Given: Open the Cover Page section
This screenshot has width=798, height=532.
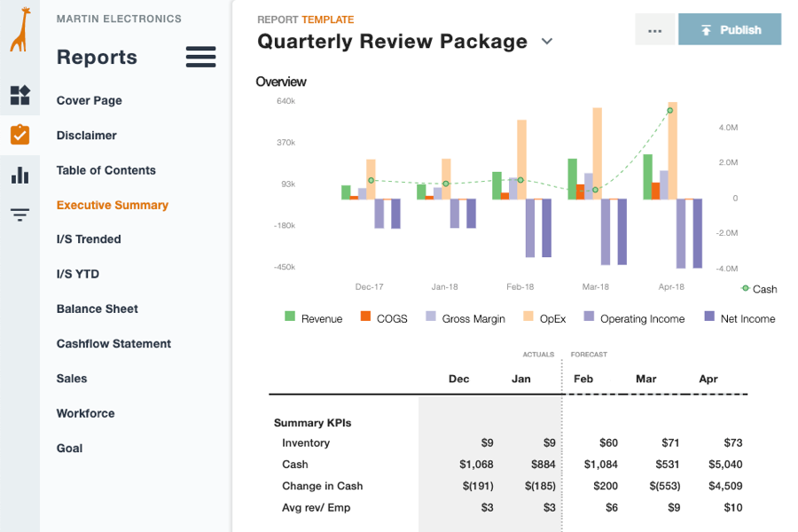Looking at the screenshot, I should coord(90,100).
